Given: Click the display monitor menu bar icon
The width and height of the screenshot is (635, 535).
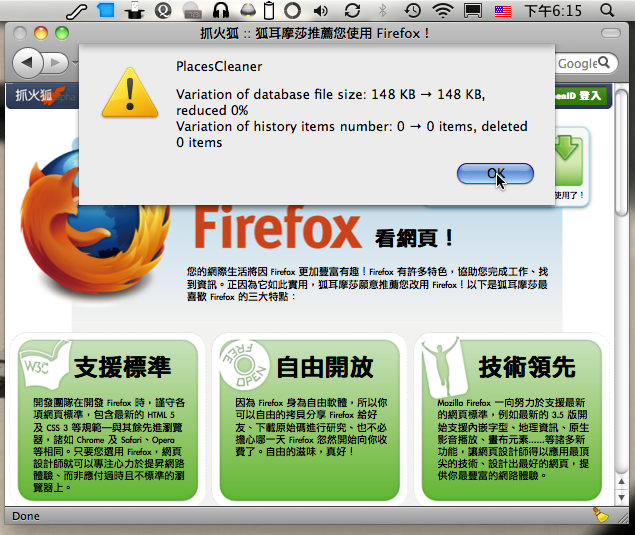Looking at the screenshot, I should point(473,11).
